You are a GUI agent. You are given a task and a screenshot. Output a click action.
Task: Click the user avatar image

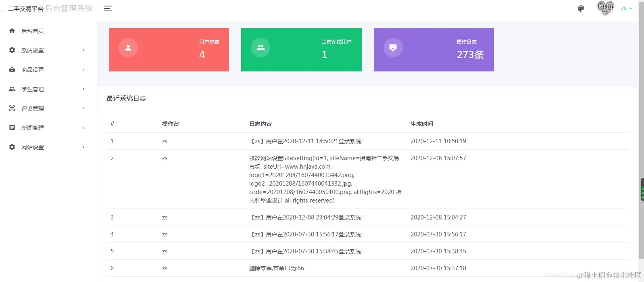605,8
